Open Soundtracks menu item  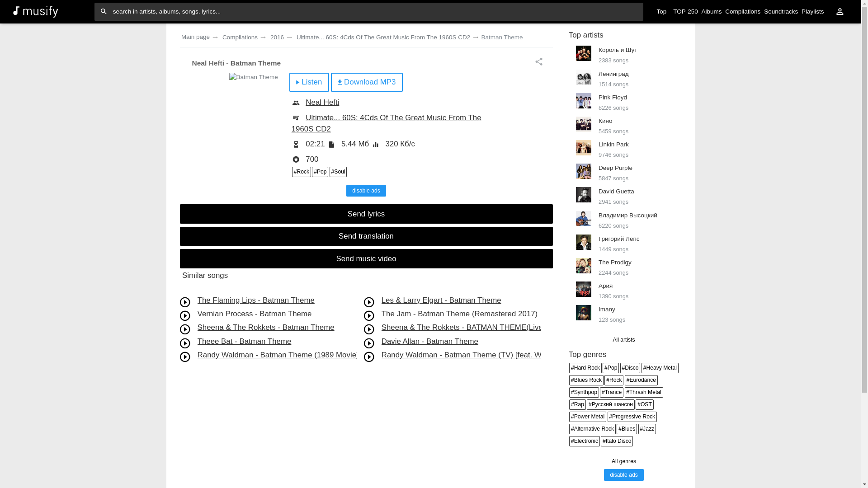pyautogui.click(x=781, y=12)
